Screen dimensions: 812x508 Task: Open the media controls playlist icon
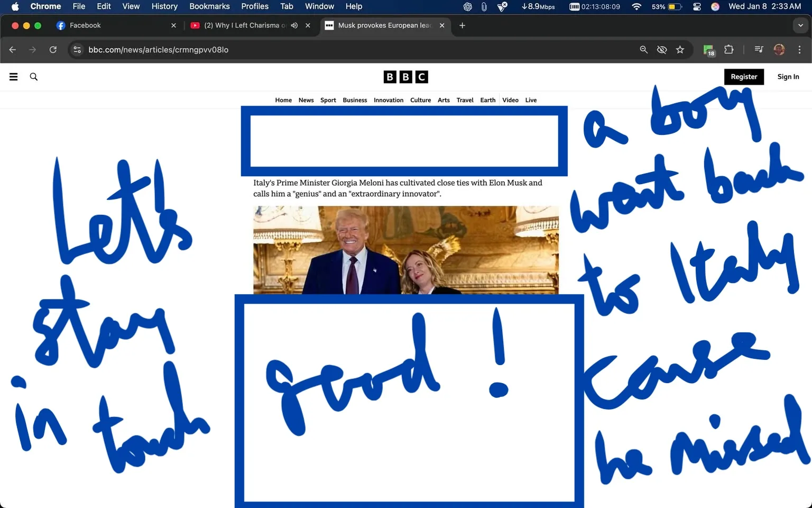759,50
